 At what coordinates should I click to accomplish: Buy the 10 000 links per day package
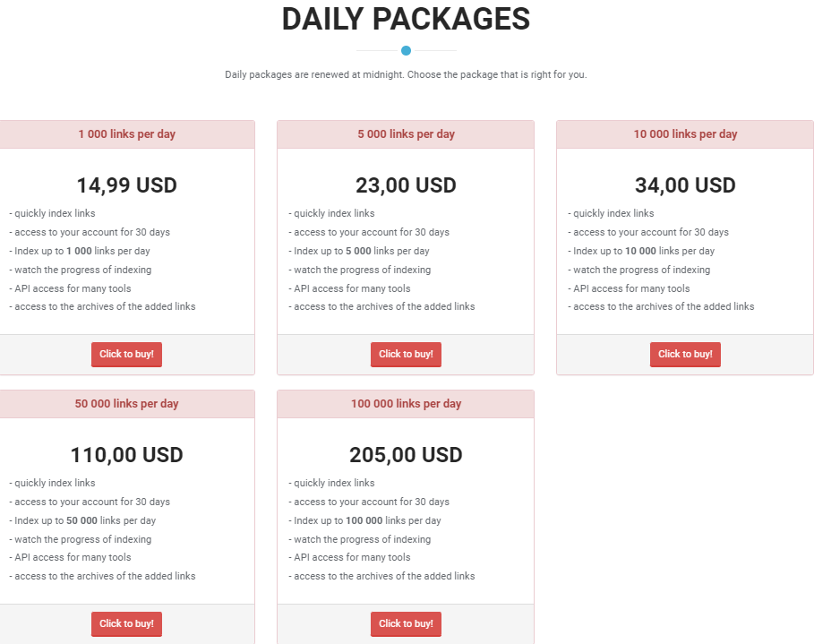[685, 354]
